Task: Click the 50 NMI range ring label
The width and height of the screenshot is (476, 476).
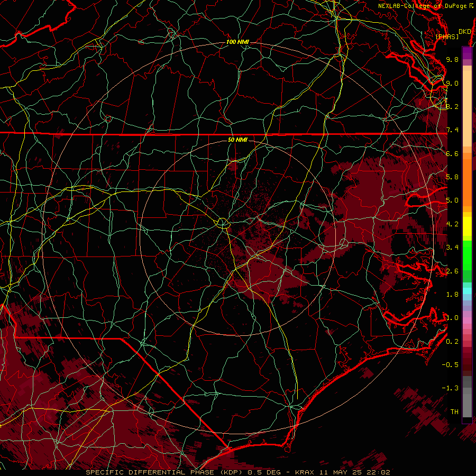Action: click(237, 140)
